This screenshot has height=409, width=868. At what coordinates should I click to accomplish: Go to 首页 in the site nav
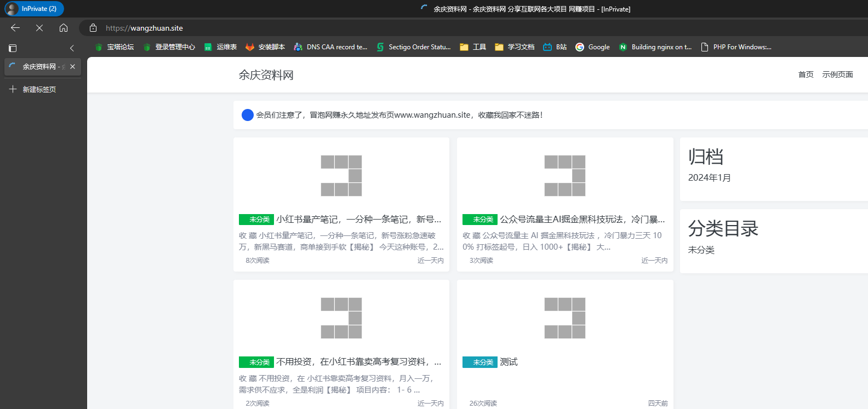(806, 74)
